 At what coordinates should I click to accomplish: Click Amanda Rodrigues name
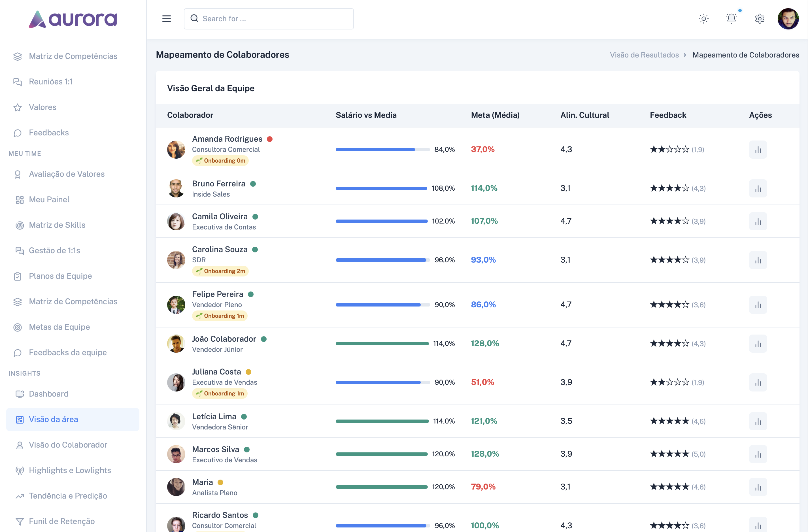[227, 139]
